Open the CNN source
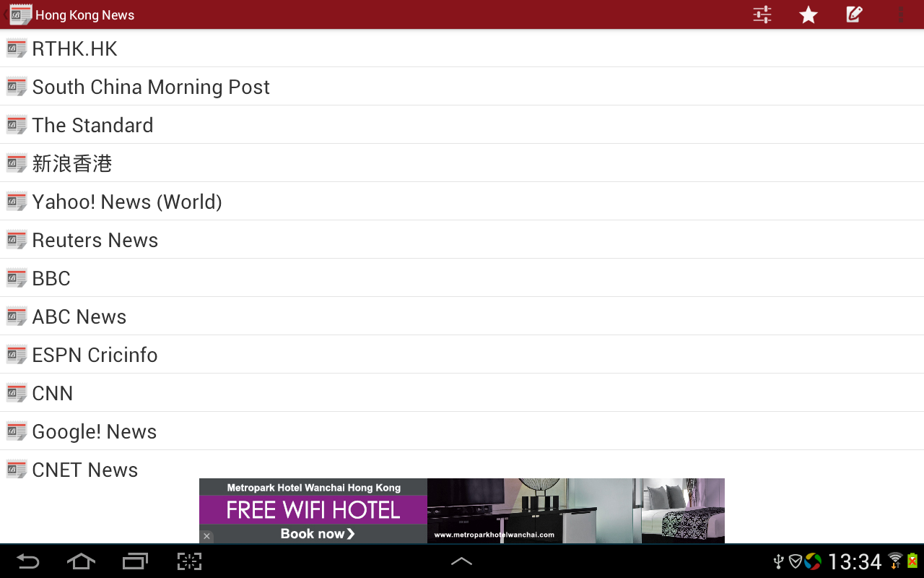 coord(462,393)
